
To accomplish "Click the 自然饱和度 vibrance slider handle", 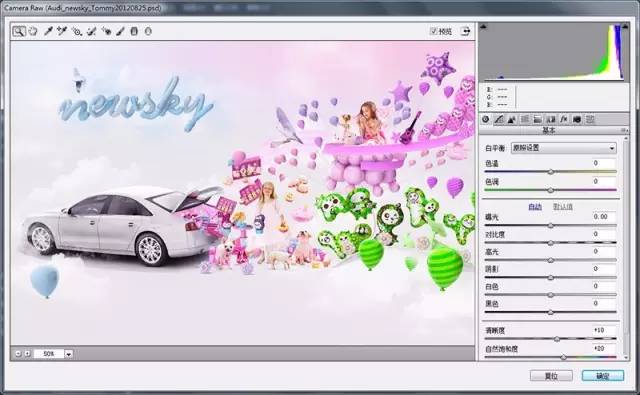I will point(564,357).
